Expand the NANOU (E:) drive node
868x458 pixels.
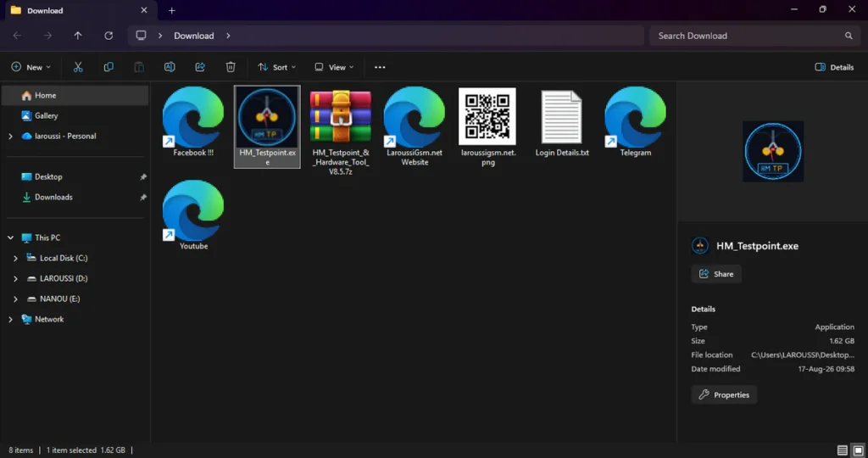pyautogui.click(x=15, y=299)
